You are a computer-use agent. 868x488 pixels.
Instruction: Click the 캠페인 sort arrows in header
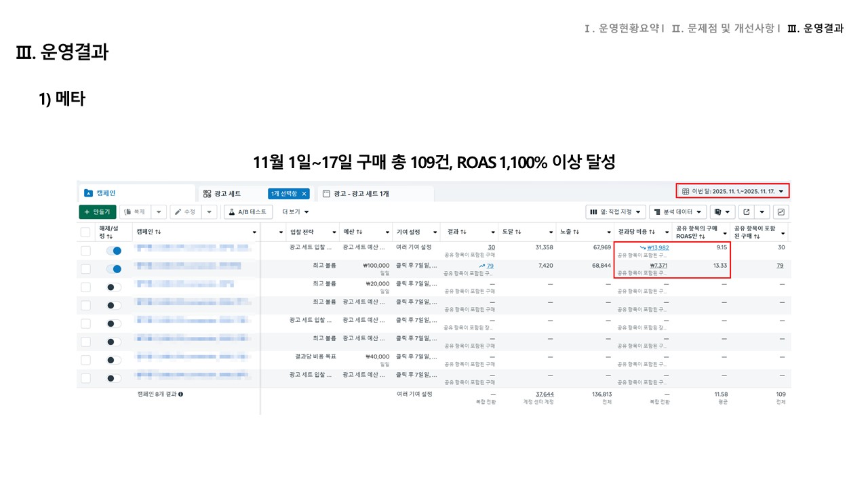(158, 232)
